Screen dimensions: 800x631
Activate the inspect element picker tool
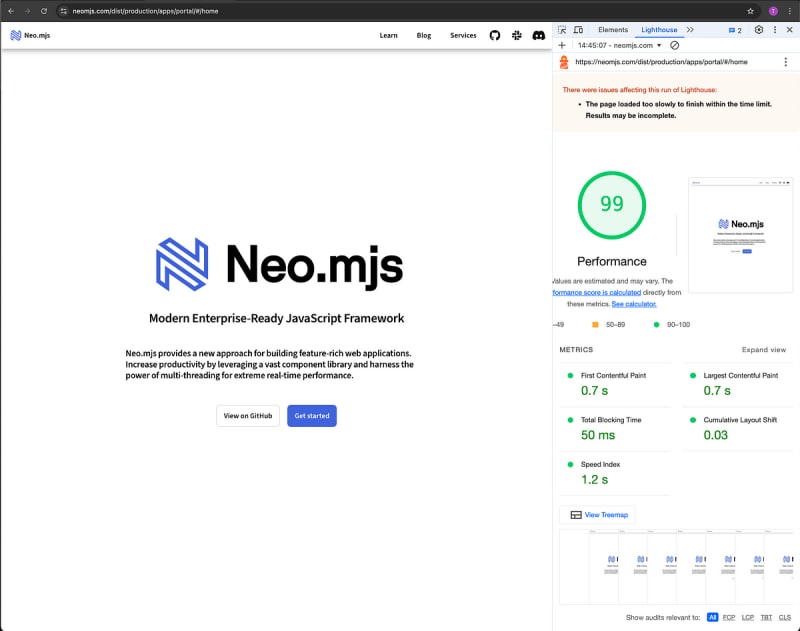563,30
